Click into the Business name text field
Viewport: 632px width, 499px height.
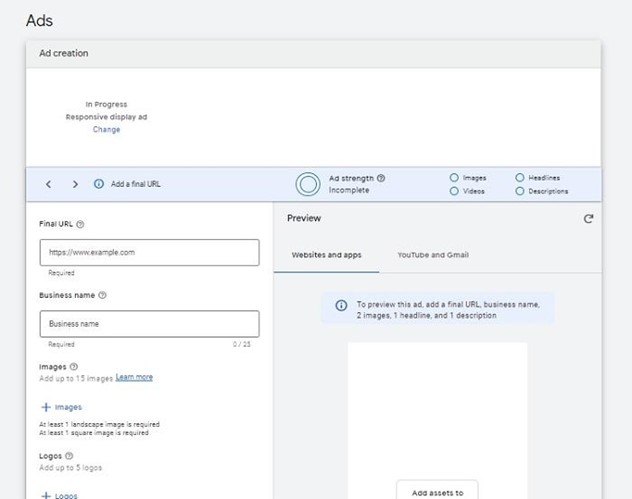pyautogui.click(x=148, y=324)
